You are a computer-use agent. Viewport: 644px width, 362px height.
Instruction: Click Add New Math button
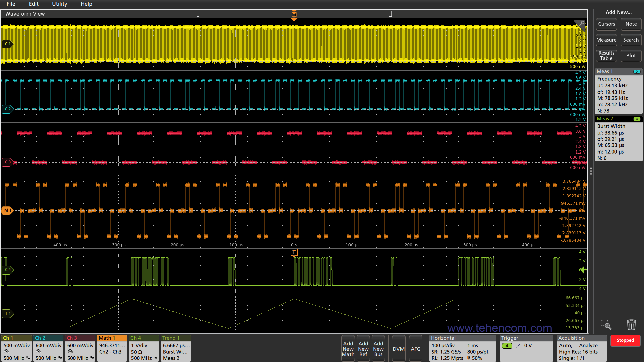tap(348, 348)
